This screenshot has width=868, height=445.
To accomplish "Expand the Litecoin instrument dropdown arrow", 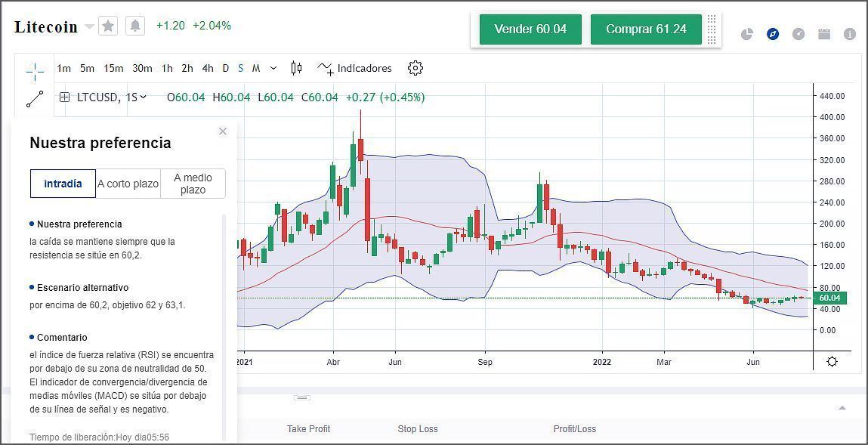I will click(89, 27).
